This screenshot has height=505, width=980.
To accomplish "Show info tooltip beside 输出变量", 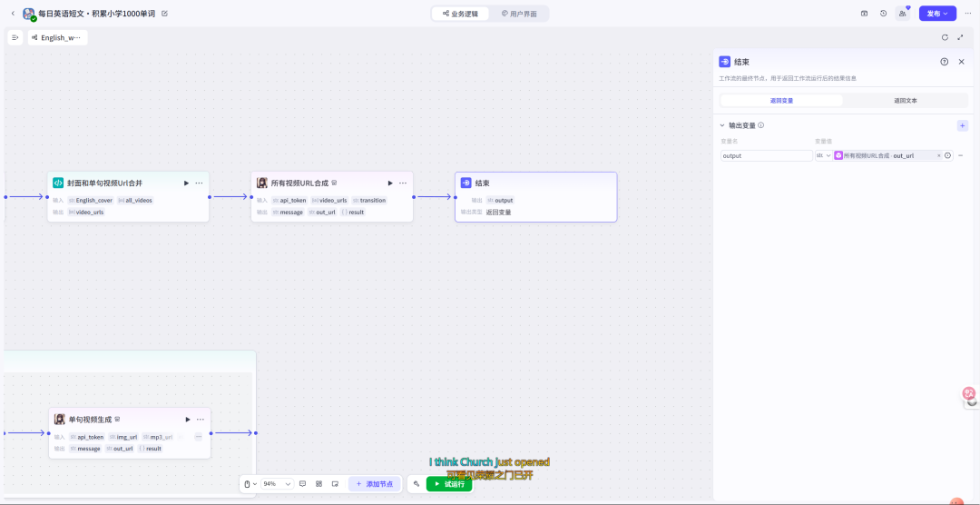I will [760, 125].
